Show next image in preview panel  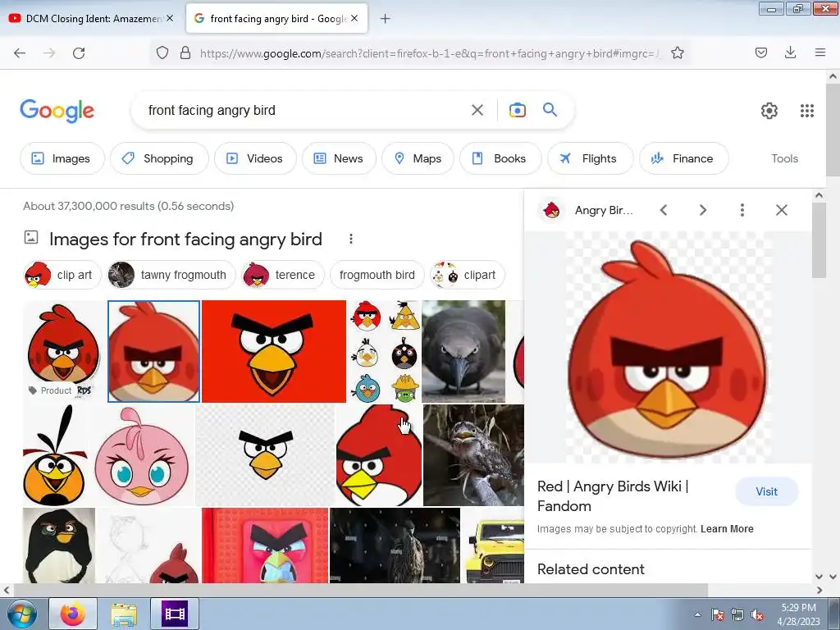point(703,210)
